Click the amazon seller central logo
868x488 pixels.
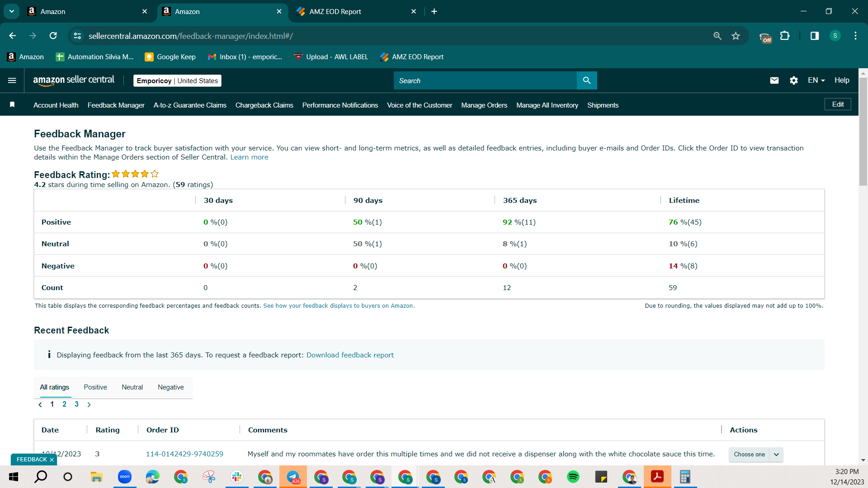74,80
